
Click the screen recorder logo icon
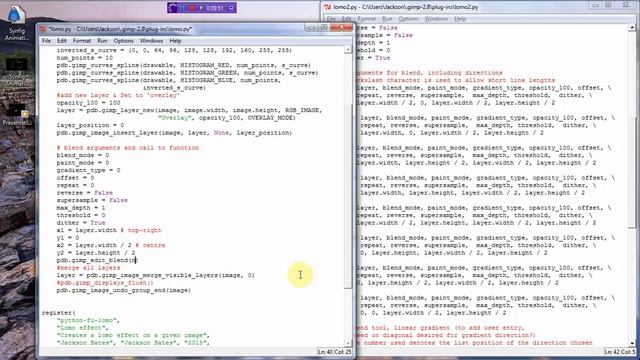pyautogui.click(x=173, y=8)
